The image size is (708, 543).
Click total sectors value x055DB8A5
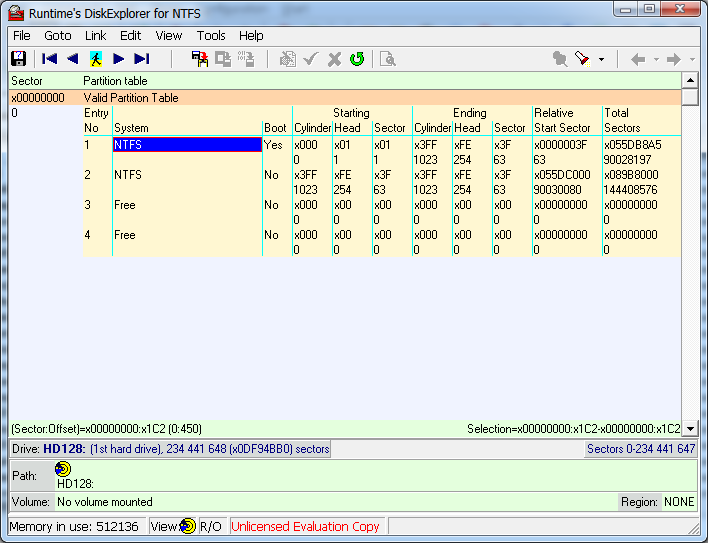[x=633, y=145]
